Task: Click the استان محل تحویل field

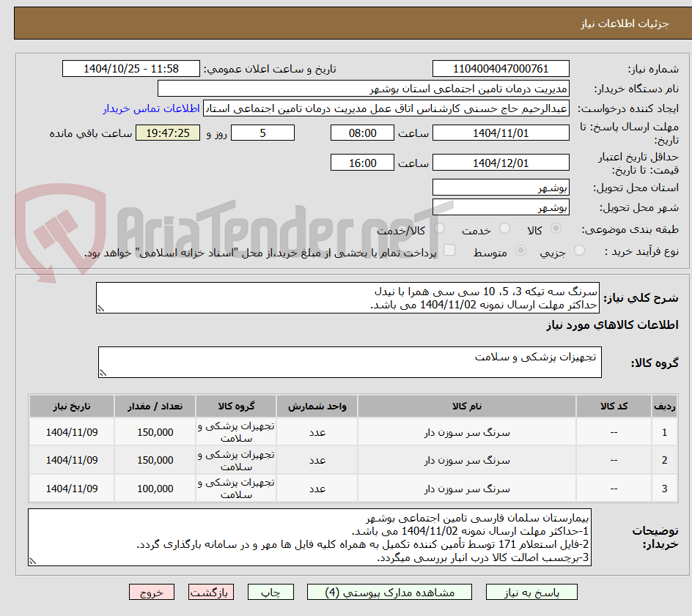Action: 501,188
